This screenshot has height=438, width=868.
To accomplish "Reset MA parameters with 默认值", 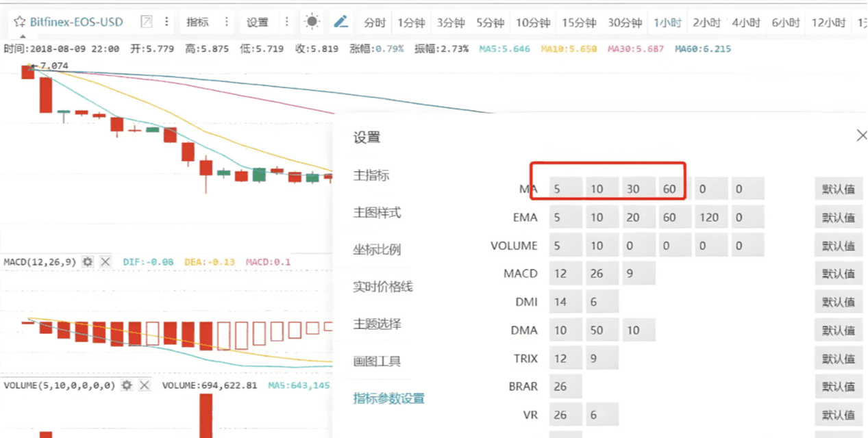I will [x=839, y=189].
